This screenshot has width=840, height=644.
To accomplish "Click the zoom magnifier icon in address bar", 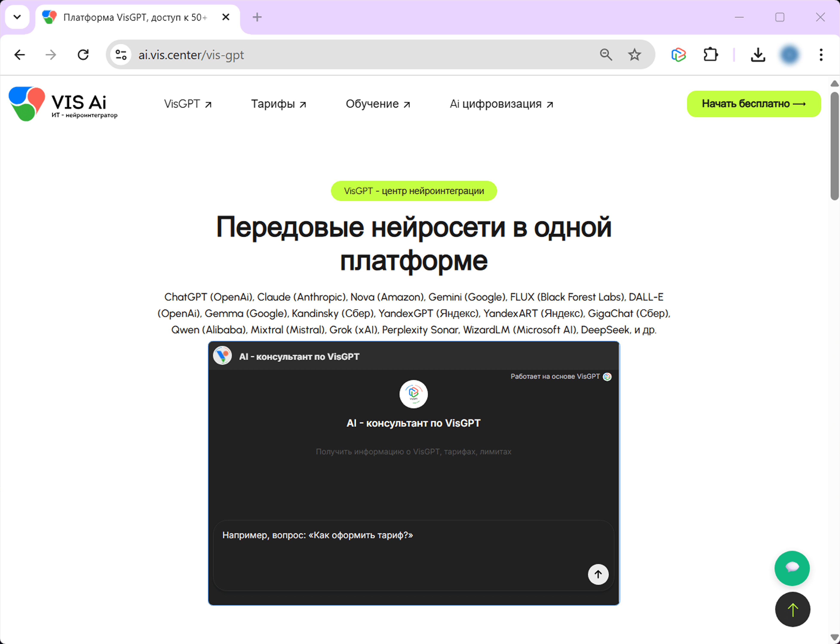I will click(605, 55).
